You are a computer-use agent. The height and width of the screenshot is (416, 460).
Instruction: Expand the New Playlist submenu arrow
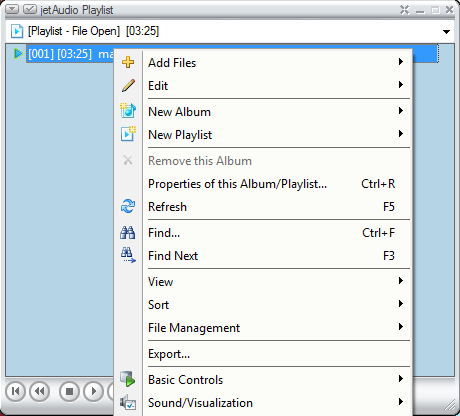point(401,134)
